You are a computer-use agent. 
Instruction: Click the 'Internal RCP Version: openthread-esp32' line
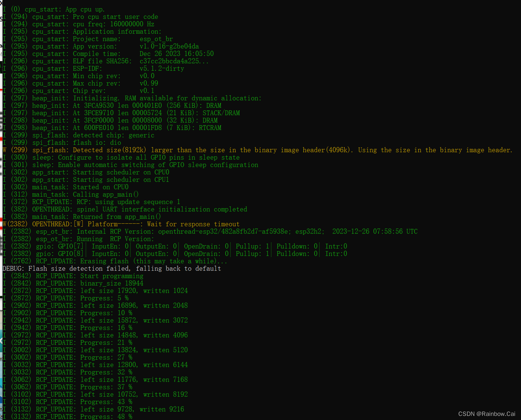pos(210,231)
